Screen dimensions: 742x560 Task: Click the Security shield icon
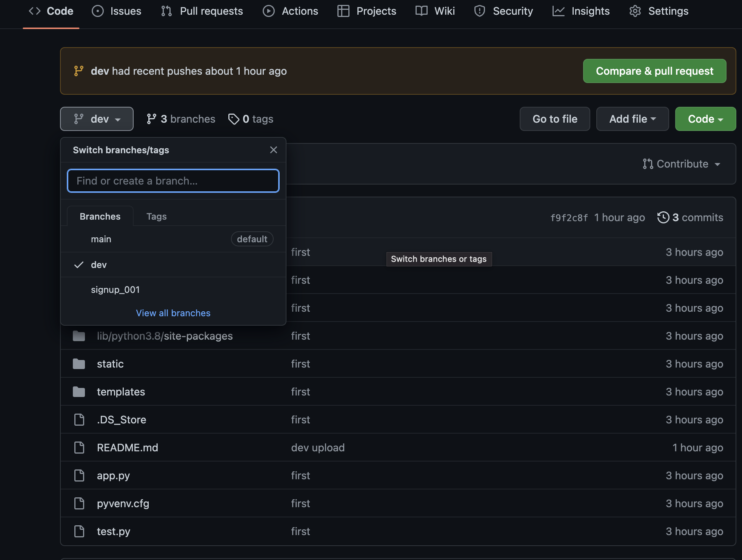pos(480,11)
